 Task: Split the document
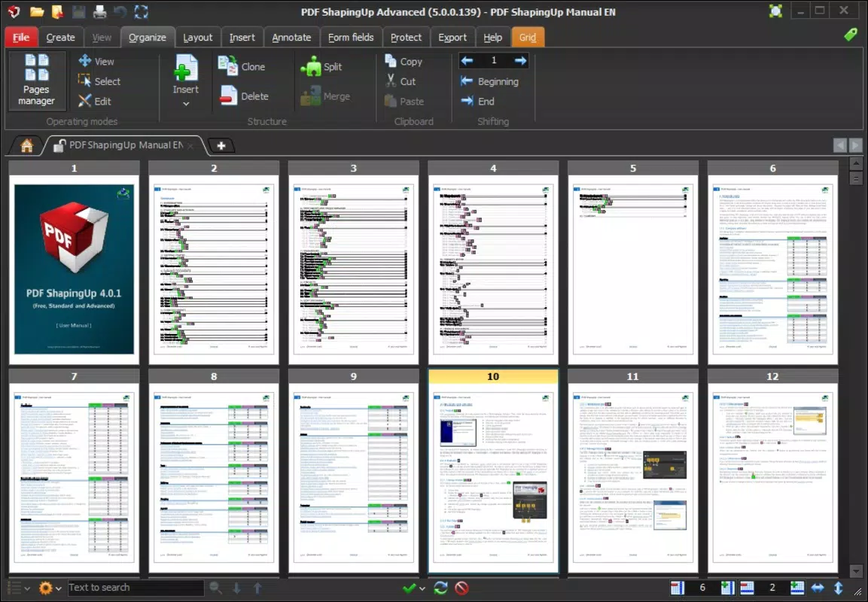[x=321, y=66]
